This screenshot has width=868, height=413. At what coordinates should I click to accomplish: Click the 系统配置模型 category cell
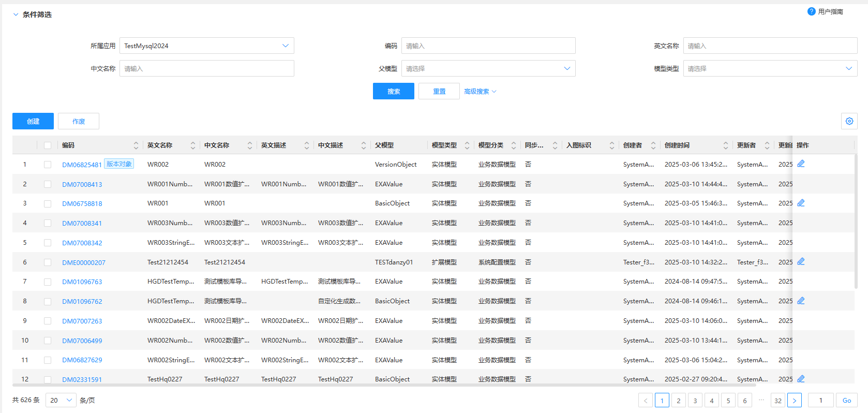click(x=497, y=262)
